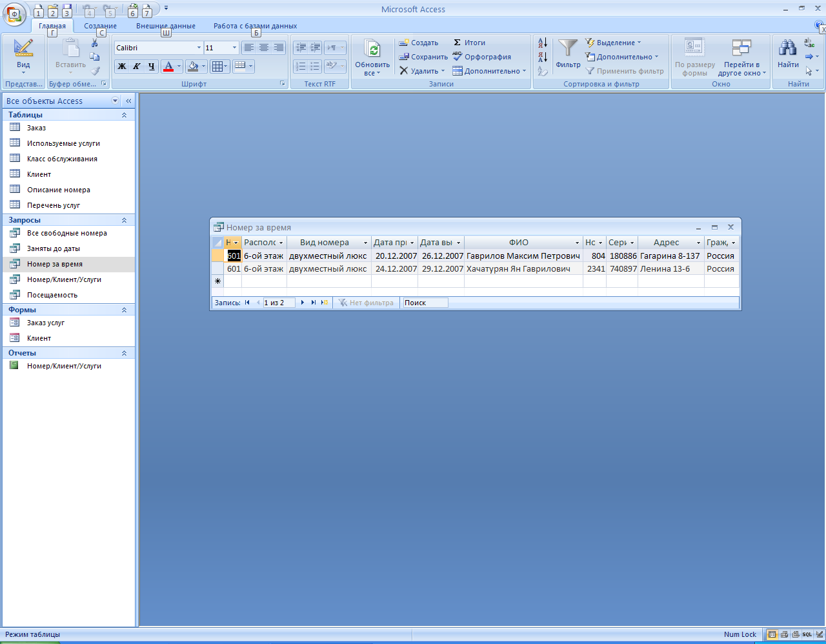Open the ФИО column filter dropdown
The width and height of the screenshot is (826, 644).
tap(578, 243)
